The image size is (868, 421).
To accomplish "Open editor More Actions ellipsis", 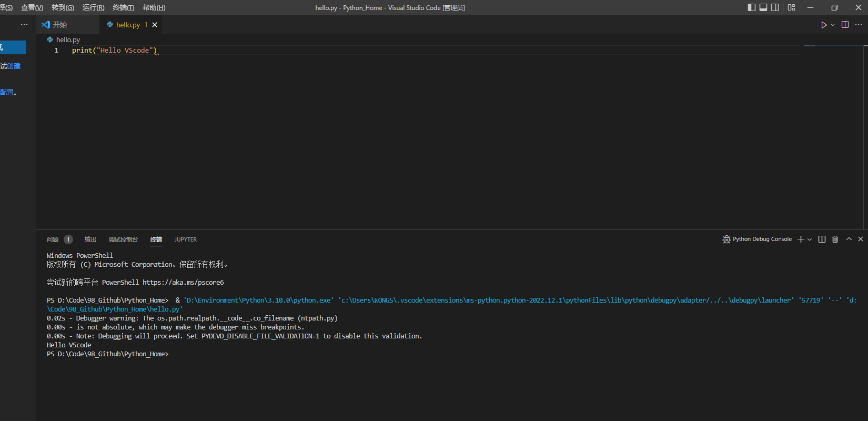I will click(859, 25).
